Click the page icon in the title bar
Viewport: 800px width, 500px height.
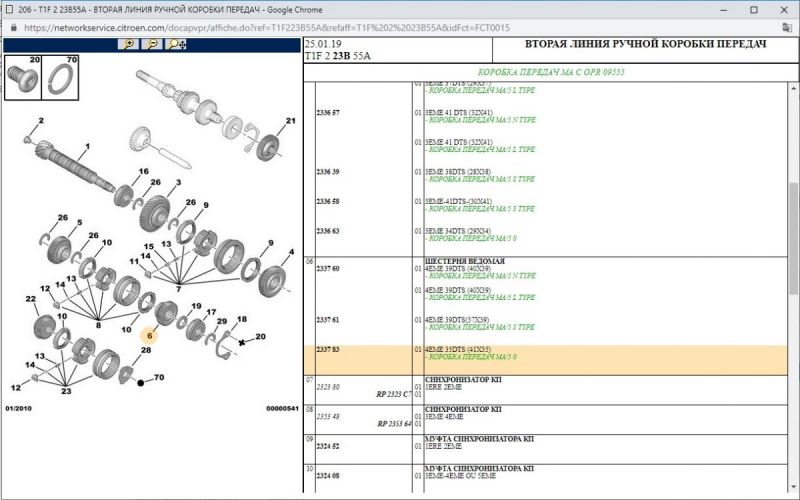point(9,8)
